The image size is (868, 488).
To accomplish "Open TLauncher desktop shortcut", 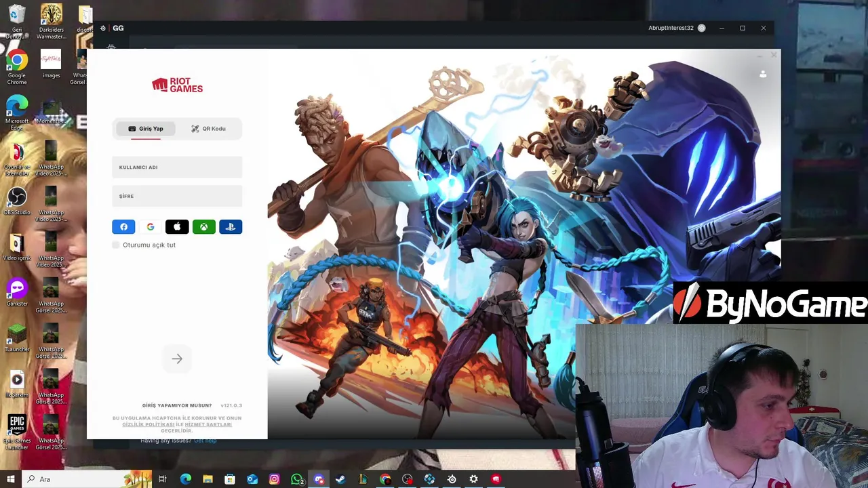I will (17, 338).
